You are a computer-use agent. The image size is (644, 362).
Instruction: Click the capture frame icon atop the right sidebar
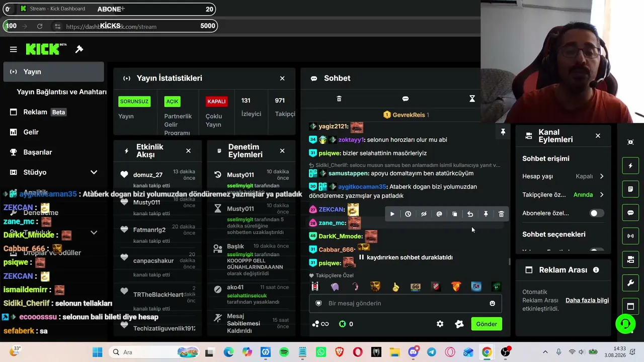click(631, 142)
